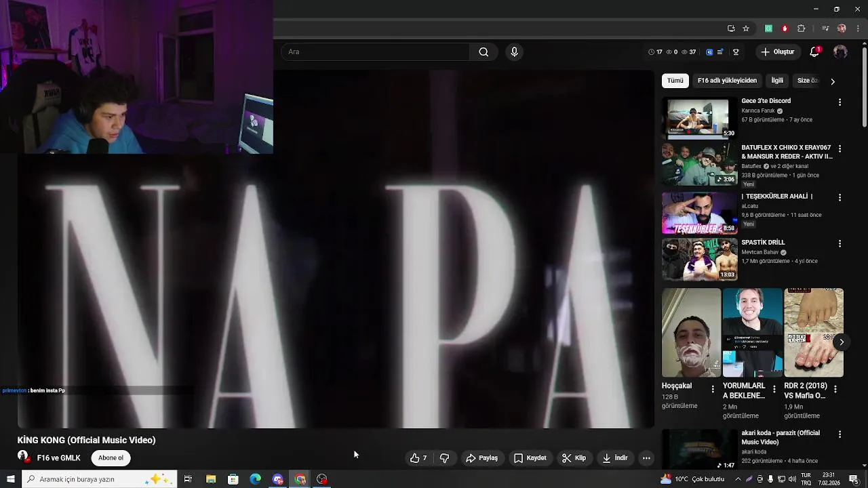Click the blue IQ extension icon
868x488 pixels.
709,52
